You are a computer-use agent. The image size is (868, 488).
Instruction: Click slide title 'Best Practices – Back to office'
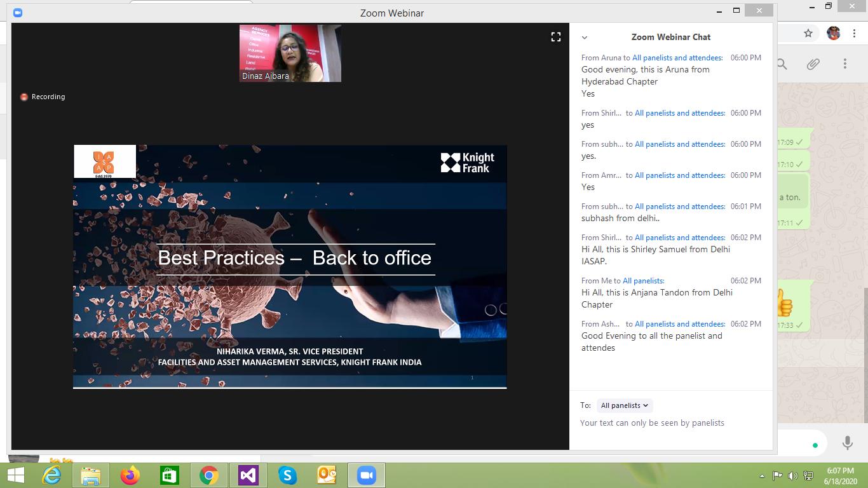pos(295,258)
